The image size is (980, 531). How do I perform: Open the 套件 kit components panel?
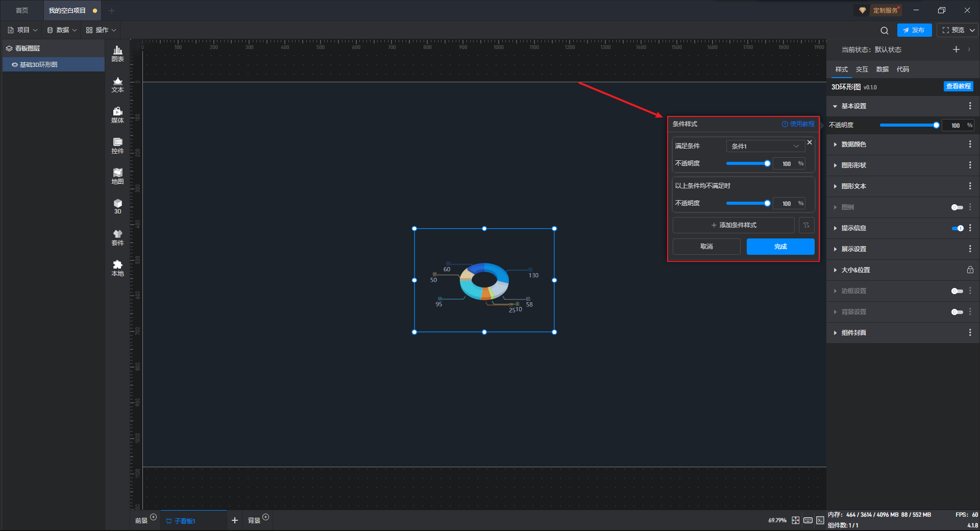[117, 237]
